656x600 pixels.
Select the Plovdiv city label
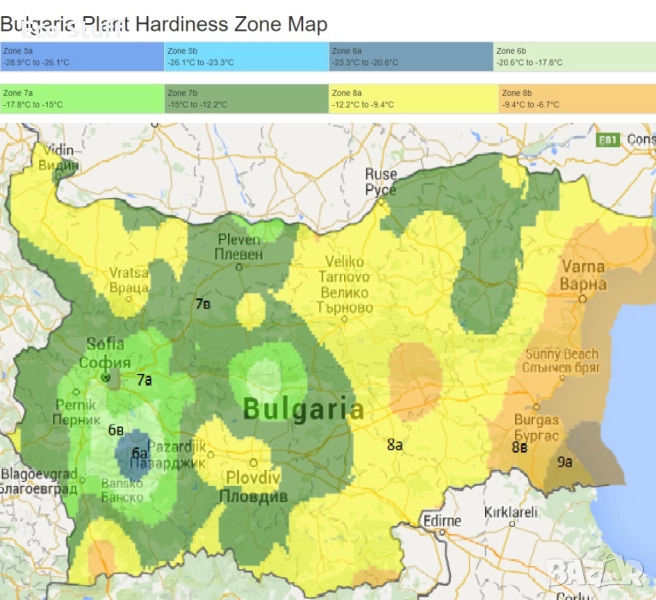pos(252,487)
